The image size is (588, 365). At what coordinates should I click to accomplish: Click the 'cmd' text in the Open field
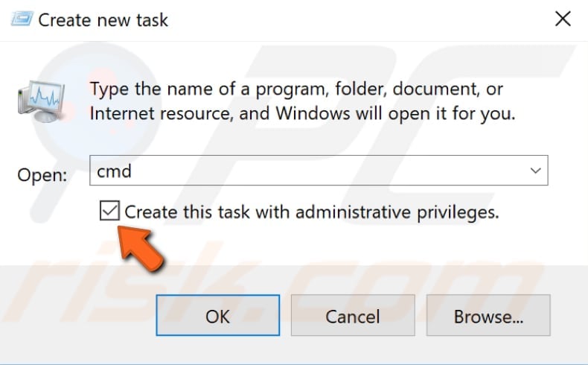coord(114,171)
